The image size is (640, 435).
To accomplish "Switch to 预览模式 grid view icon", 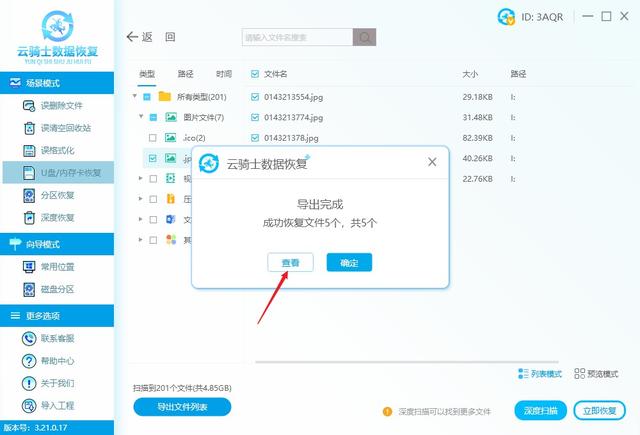I will coord(579,373).
